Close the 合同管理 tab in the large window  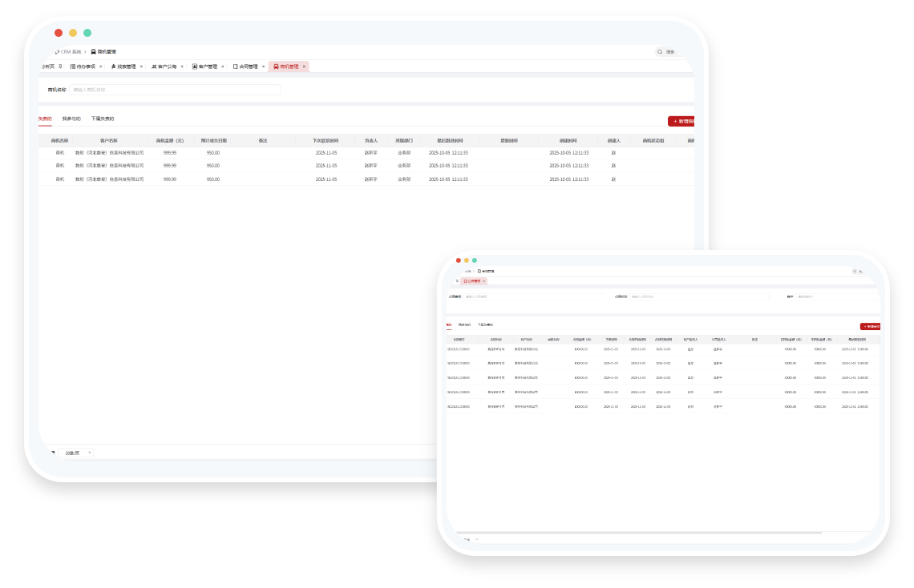263,66
